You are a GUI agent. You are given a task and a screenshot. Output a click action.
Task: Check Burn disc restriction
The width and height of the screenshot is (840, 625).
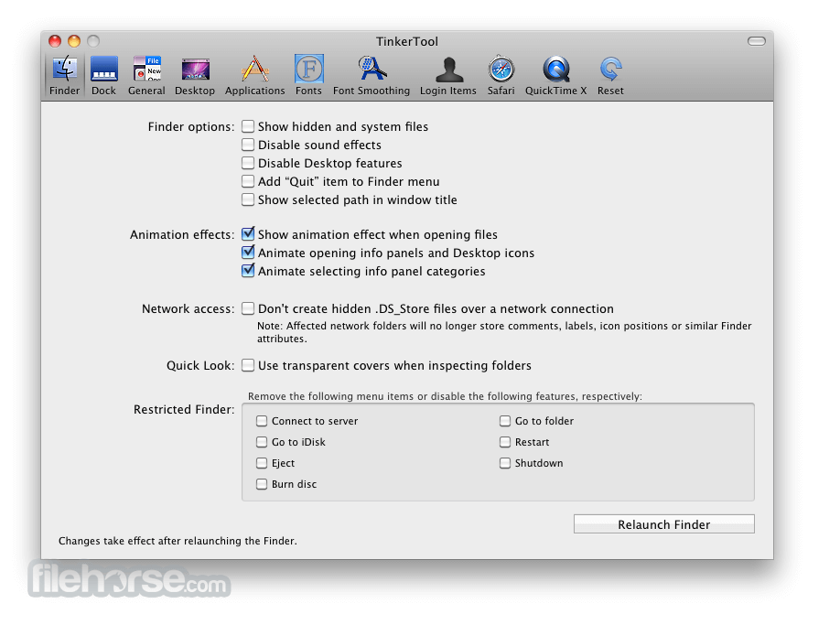[262, 484]
